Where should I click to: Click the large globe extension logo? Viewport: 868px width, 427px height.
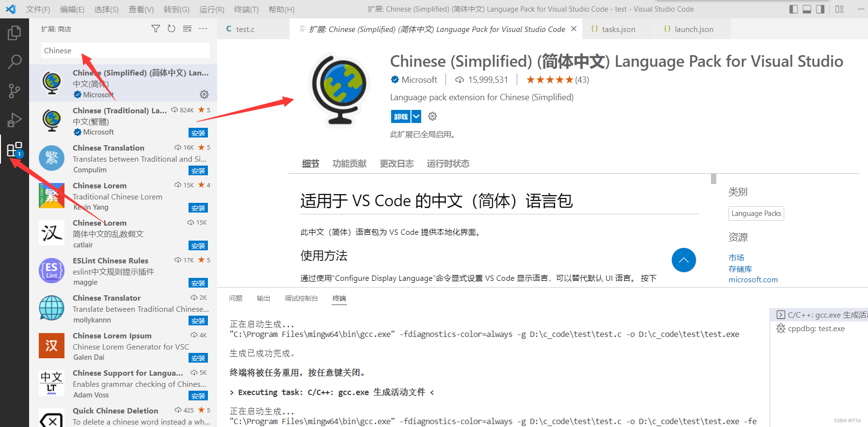(339, 90)
